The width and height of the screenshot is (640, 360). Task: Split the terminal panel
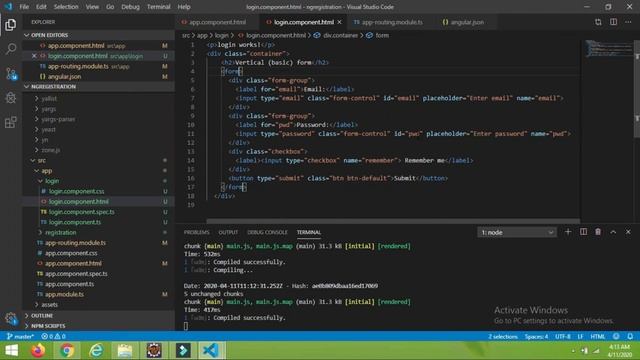(583, 232)
